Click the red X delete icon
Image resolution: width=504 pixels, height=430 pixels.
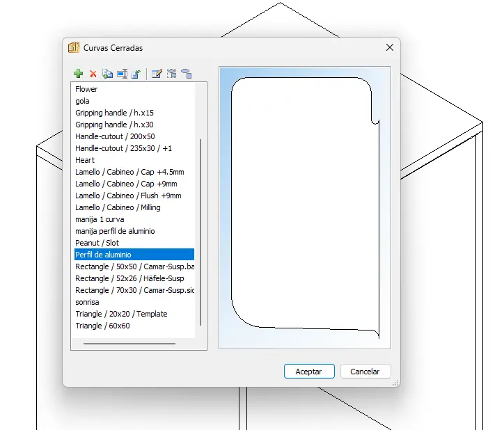93,73
